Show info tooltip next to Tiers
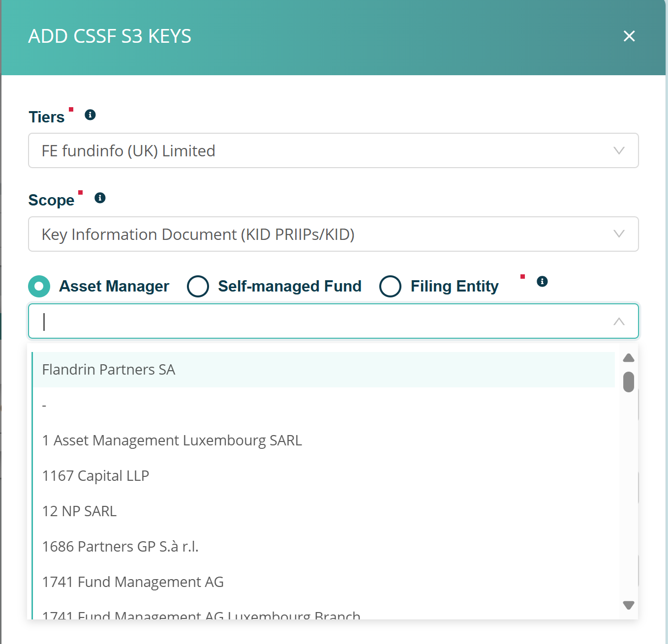 click(x=90, y=115)
